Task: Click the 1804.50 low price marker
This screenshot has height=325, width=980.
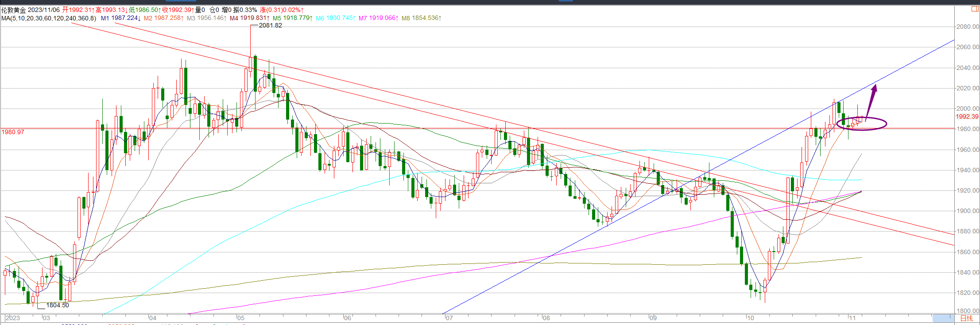Action: pos(58,305)
